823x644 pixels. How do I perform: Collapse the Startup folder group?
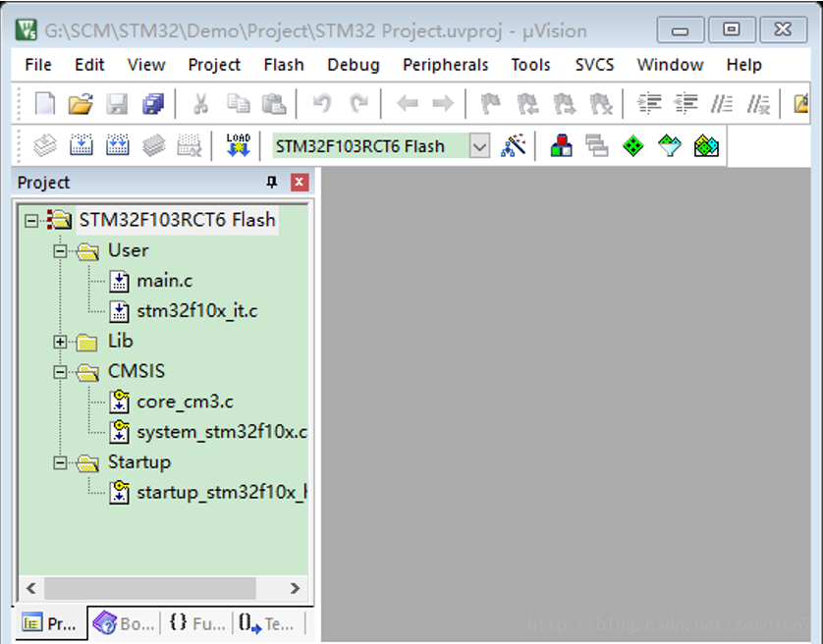coord(60,463)
